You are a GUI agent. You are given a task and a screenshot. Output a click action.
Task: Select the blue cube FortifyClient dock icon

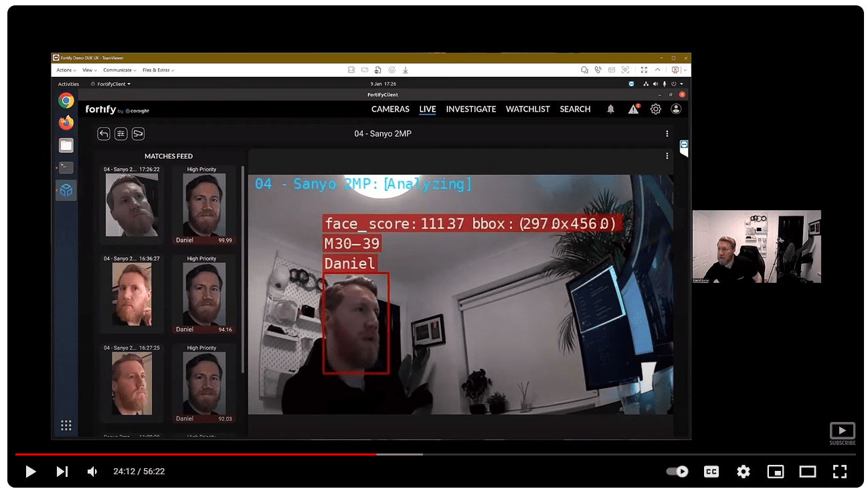pos(66,191)
